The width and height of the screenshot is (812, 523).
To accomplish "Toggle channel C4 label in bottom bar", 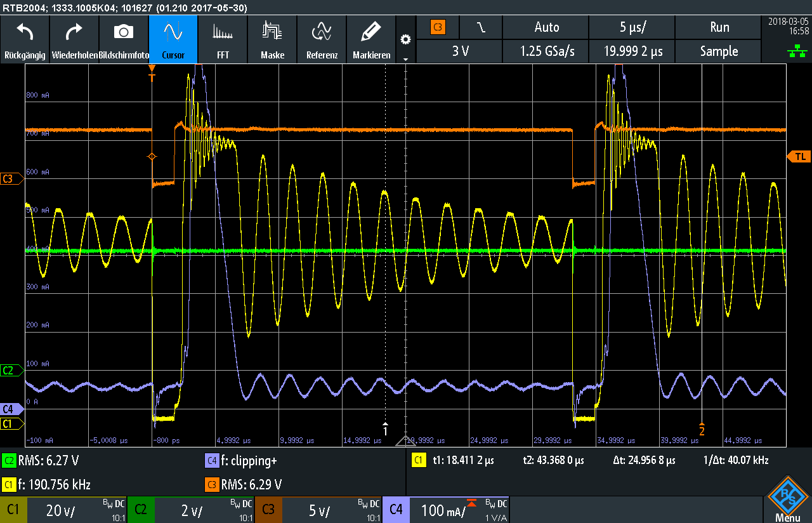I will [x=396, y=509].
